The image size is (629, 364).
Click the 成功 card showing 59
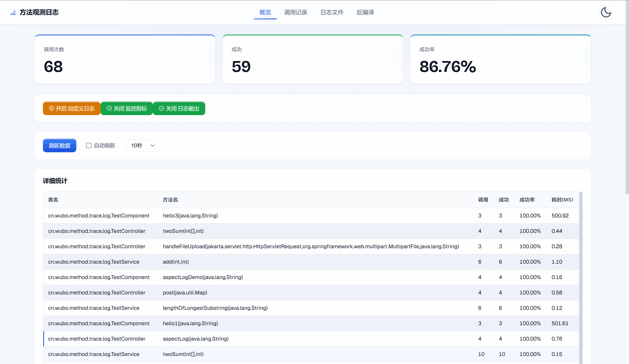(313, 59)
